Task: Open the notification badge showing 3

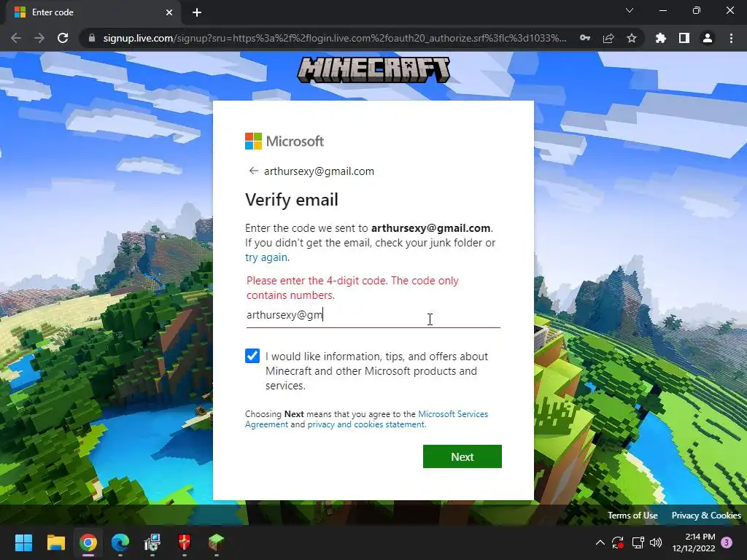Action: click(x=727, y=542)
